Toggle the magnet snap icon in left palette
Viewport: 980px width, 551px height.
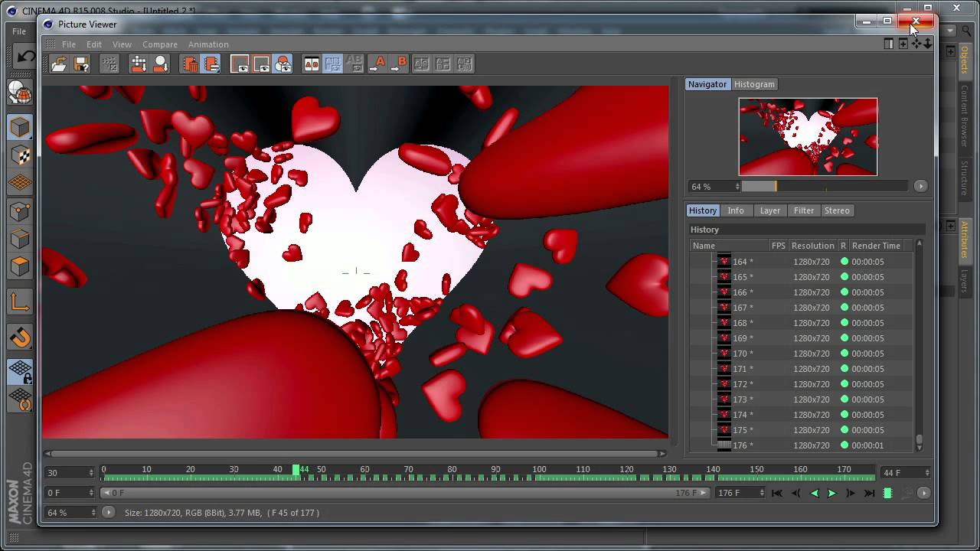click(x=20, y=337)
